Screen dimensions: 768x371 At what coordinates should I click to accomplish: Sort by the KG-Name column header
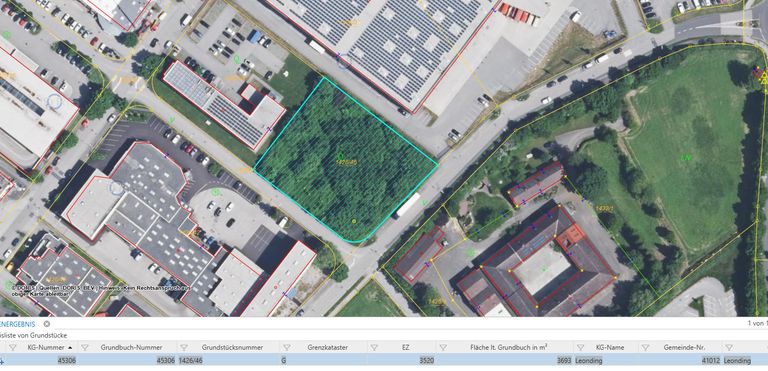(610, 347)
